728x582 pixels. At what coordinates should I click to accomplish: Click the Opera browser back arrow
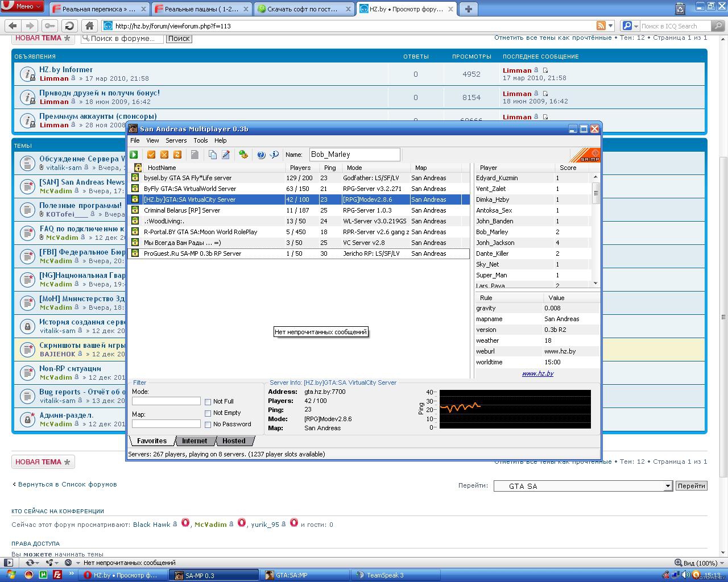coord(13,26)
